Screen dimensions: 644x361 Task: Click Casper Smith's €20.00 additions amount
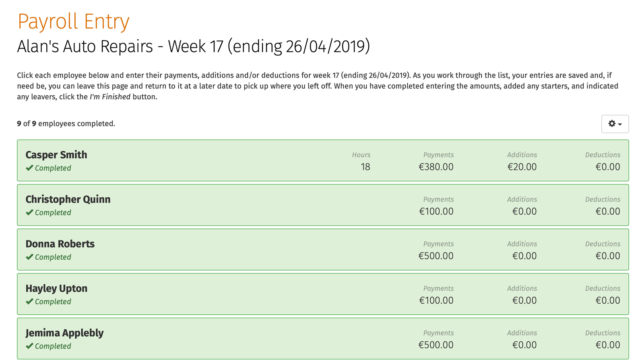pyautogui.click(x=522, y=167)
